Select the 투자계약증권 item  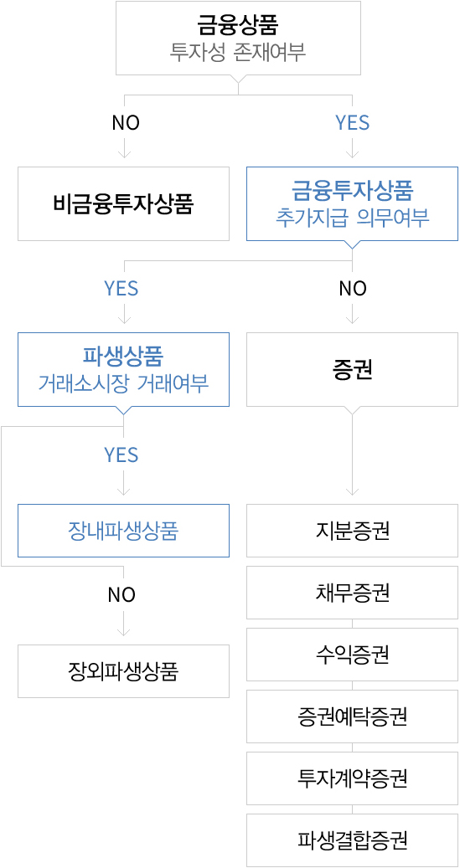tap(353, 778)
